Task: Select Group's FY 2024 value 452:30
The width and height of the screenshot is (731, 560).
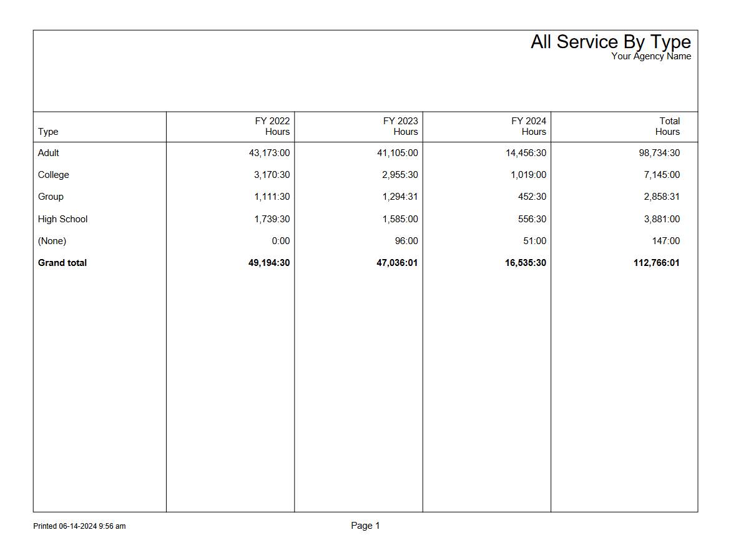Action: 532,197
